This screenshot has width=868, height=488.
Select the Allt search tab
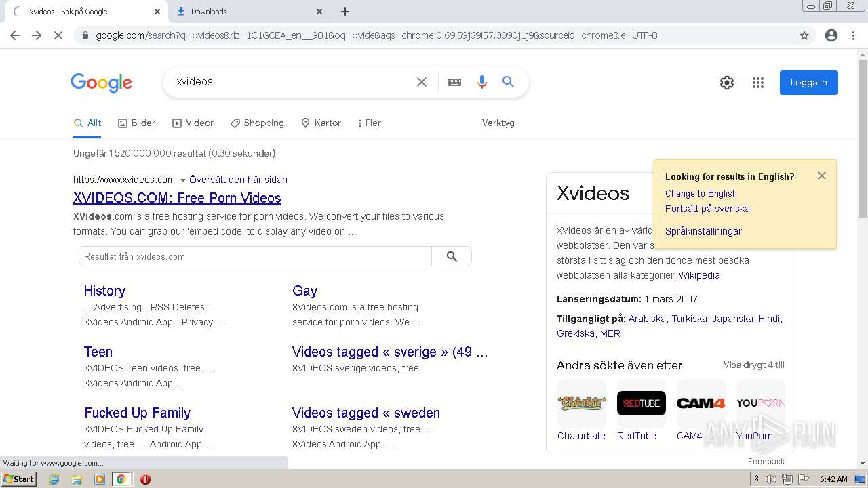coord(87,123)
